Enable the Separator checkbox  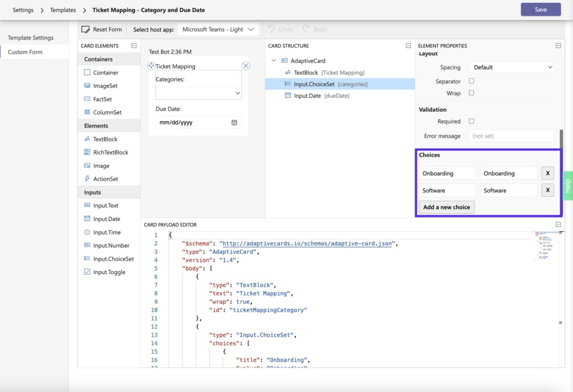[471, 81]
